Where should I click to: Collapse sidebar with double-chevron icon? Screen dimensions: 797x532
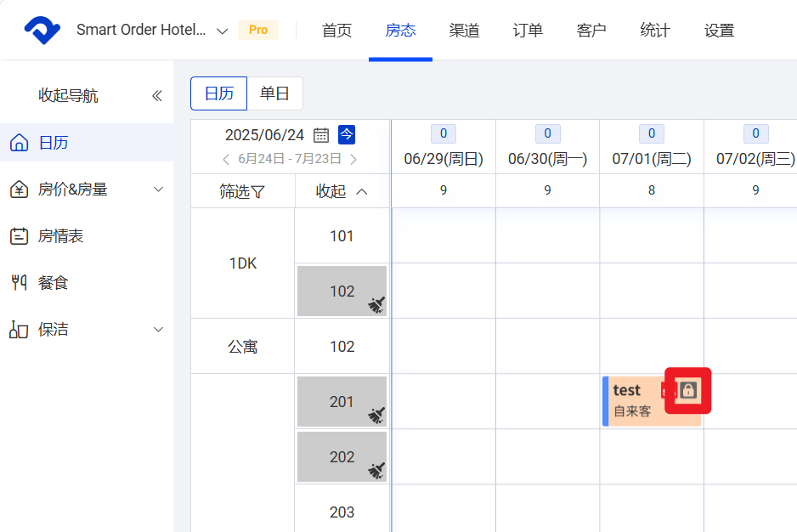[156, 96]
